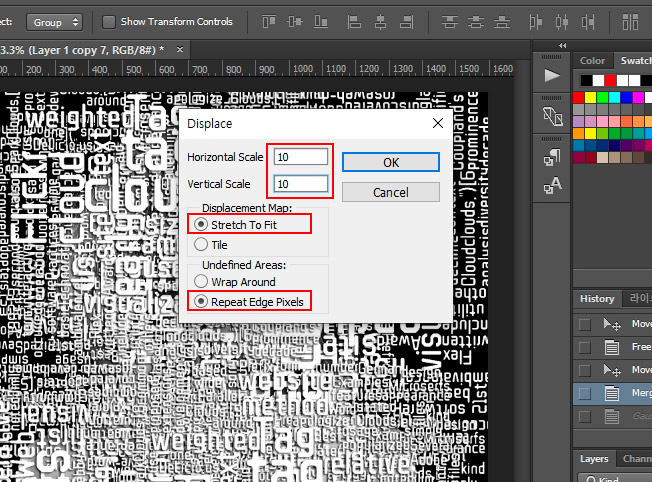Screen dimensions: 652x482
Task: Click Align Vertical Centers icon
Action: [295, 22]
